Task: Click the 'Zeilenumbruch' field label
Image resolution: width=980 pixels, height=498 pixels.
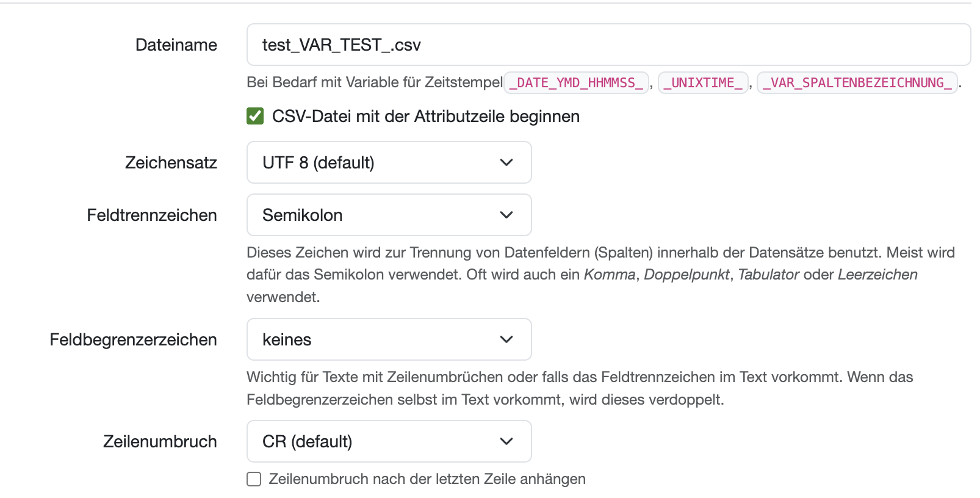Action: pyautogui.click(x=160, y=441)
